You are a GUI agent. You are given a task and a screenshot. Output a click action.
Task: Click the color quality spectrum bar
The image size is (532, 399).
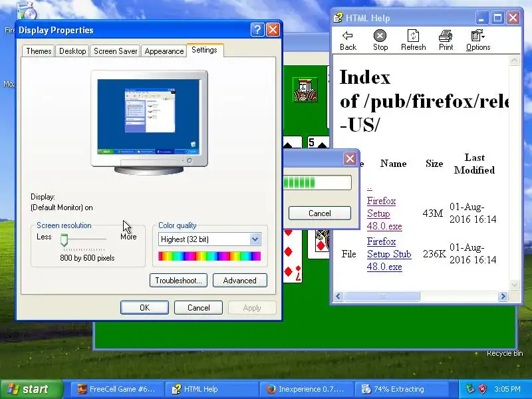click(209, 256)
